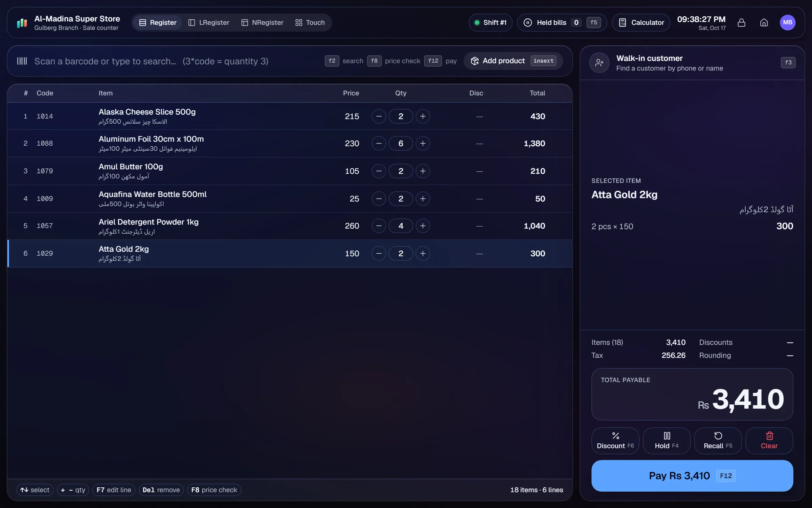The height and width of the screenshot is (508, 812).
Task: Switch to the Touch layout tab
Action: pos(310,23)
